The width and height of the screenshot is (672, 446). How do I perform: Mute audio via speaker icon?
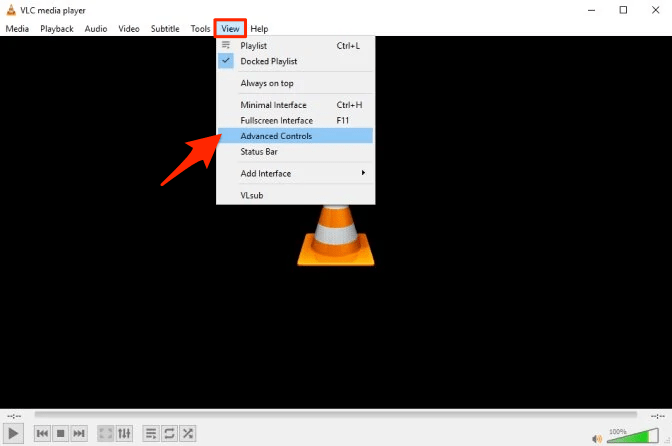point(597,439)
